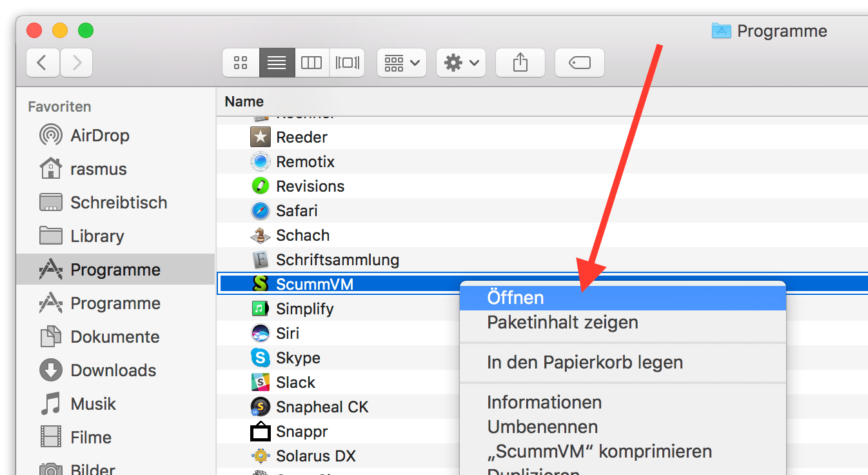Select the Skype app icon

point(260,358)
